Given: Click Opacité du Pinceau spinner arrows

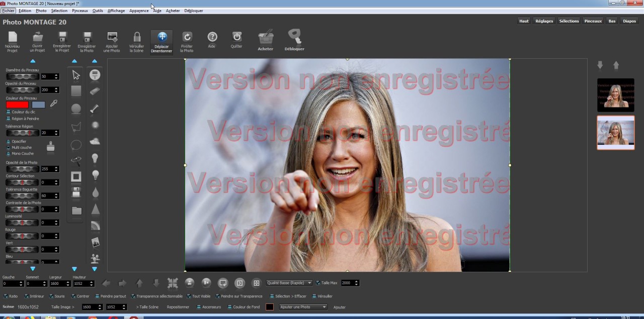Looking at the screenshot, I should 56,90.
